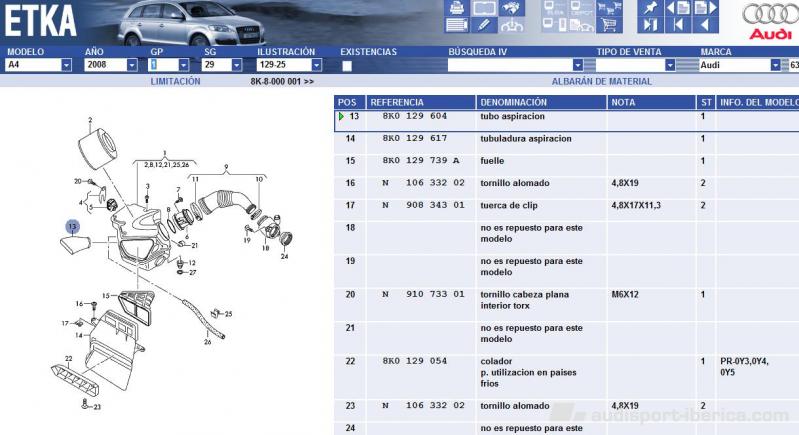Open the multiple shopping carts icon
The height and width of the screenshot is (435, 799).
(x=609, y=8)
